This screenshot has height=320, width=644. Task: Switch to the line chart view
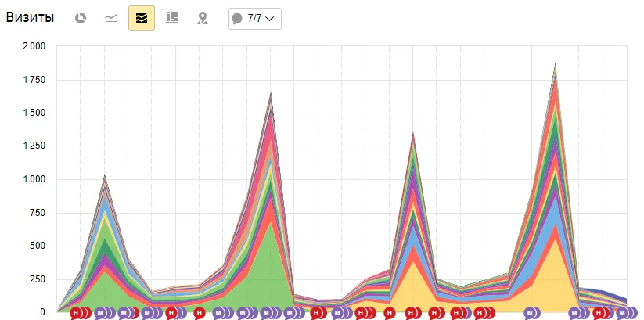click(x=110, y=18)
